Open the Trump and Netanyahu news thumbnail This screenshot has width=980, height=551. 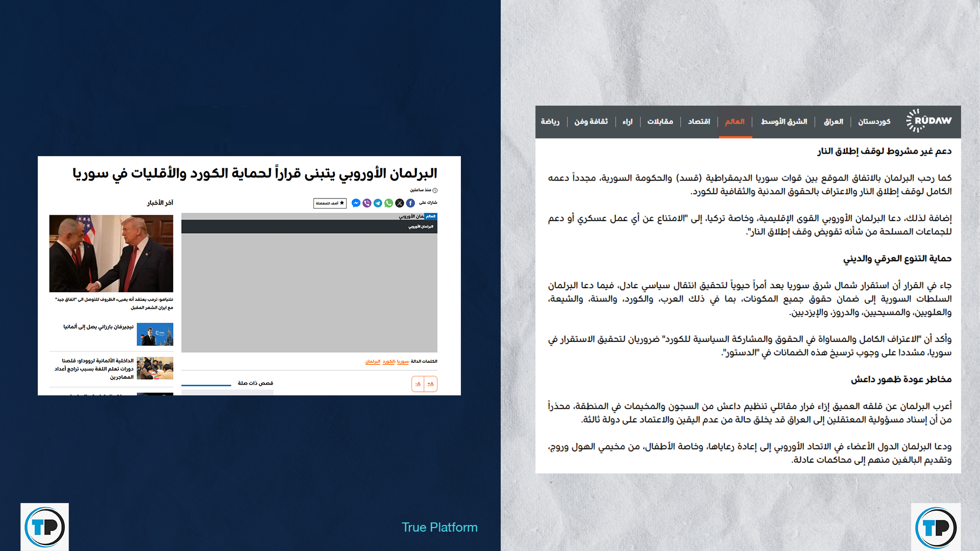[111, 253]
